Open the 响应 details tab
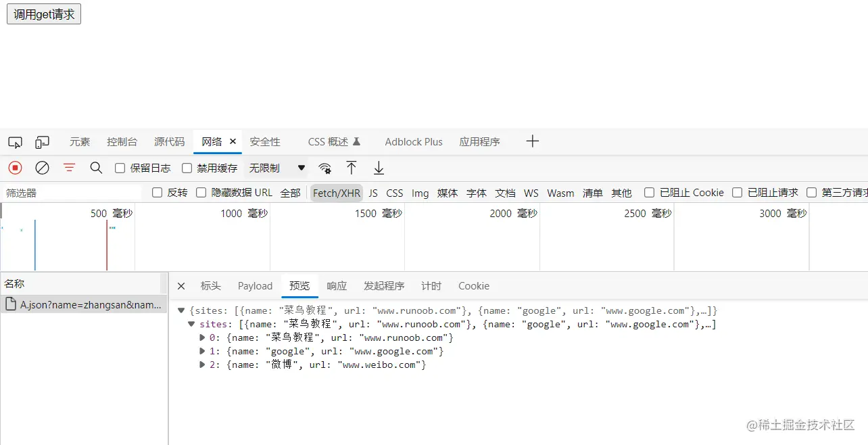 337,286
